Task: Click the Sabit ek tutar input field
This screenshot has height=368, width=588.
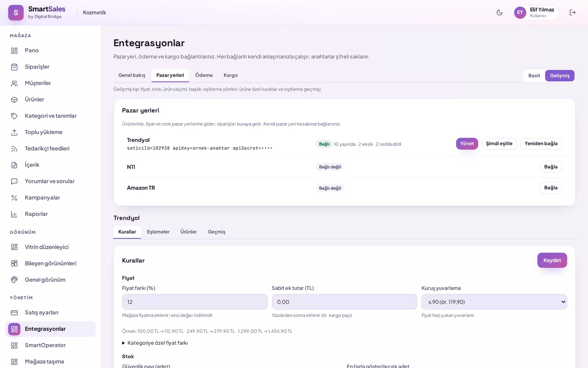Action: (345, 302)
